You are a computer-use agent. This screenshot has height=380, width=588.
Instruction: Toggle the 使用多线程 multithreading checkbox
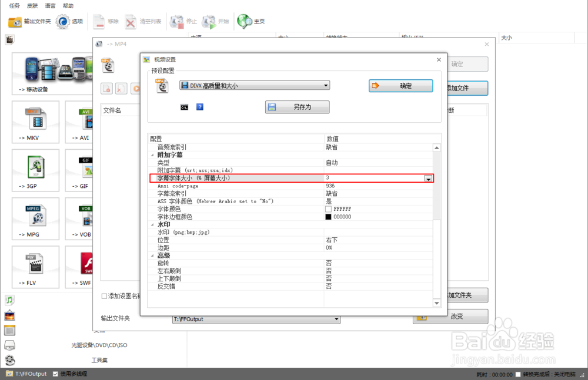pos(55,374)
